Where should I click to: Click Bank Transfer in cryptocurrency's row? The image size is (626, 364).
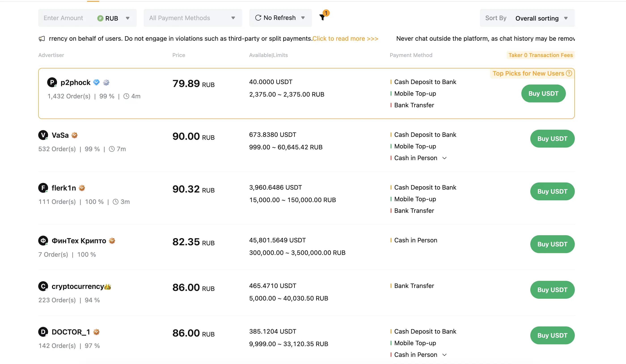coord(414,286)
